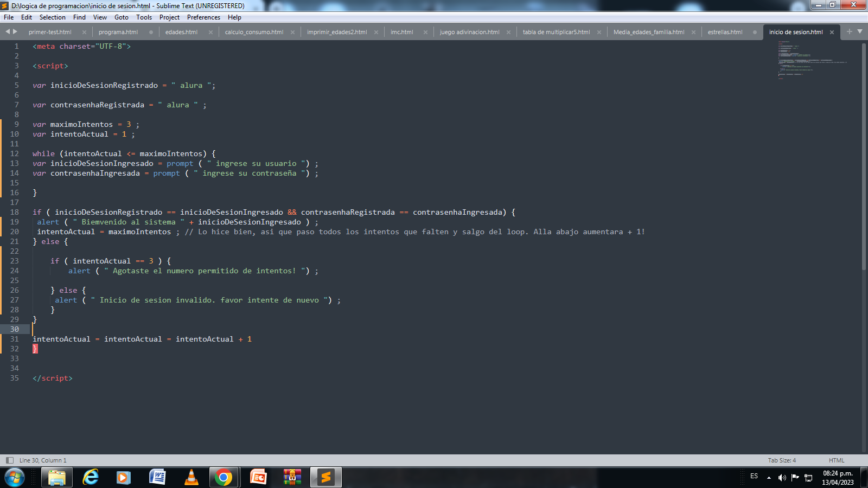
Task: Close the imprimir_edades2.html tab
Action: point(376,32)
